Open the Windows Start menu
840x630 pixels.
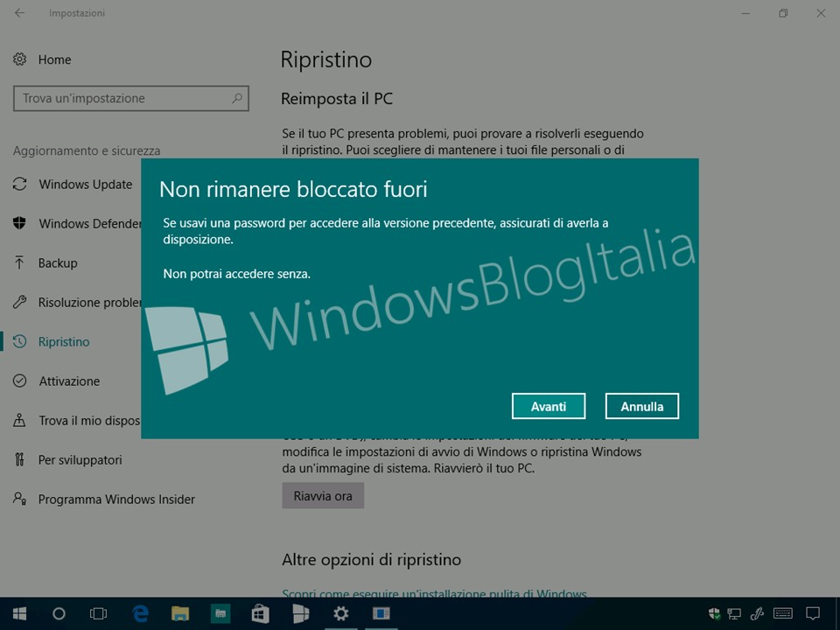pyautogui.click(x=20, y=613)
